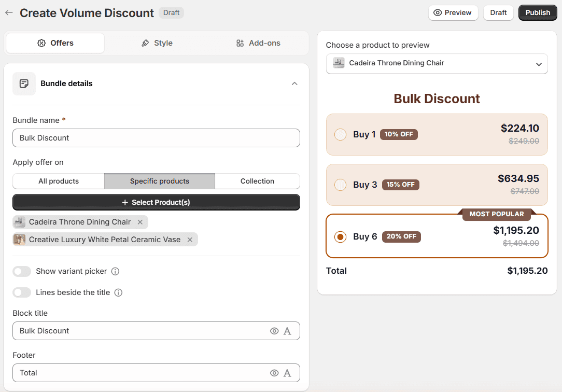
Task: Click the Draft status badge beside title
Action: pyautogui.click(x=171, y=13)
